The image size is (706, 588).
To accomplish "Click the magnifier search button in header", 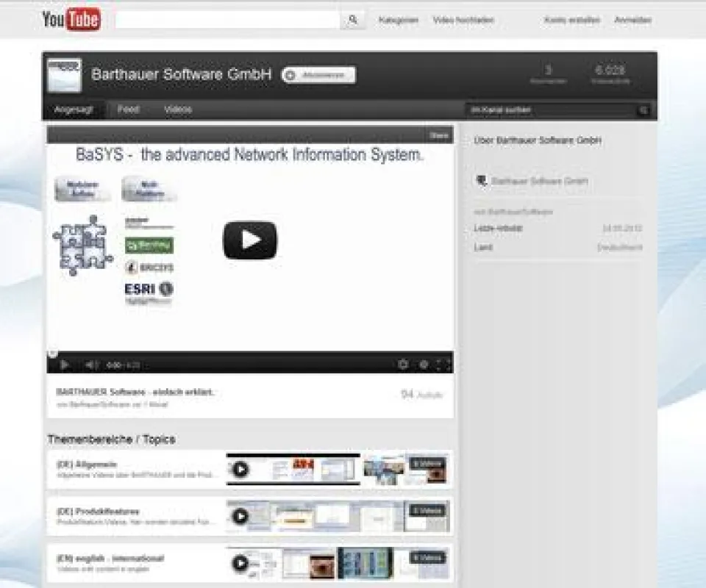I will tap(353, 20).
